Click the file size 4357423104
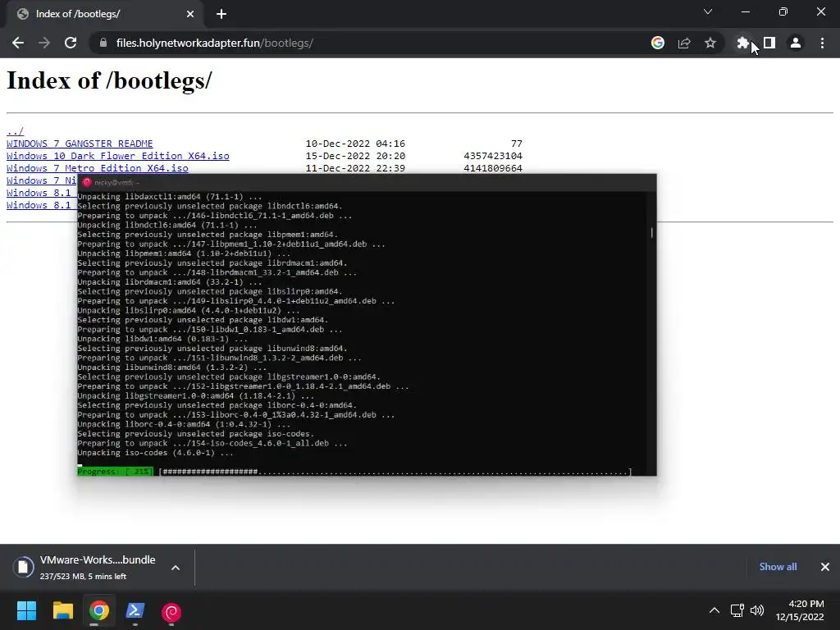 (493, 156)
